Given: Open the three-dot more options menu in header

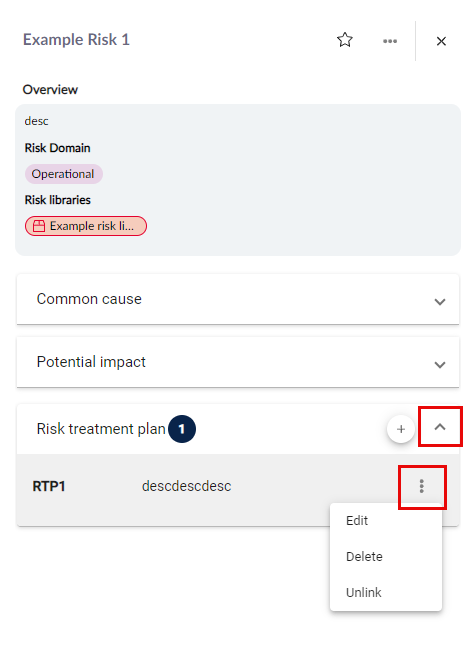Looking at the screenshot, I should coord(390,41).
